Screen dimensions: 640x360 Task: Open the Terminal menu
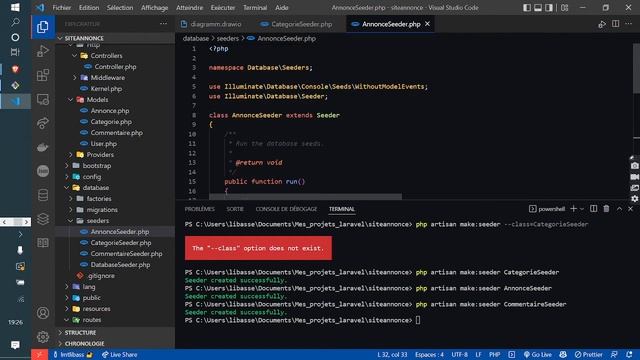point(255,8)
